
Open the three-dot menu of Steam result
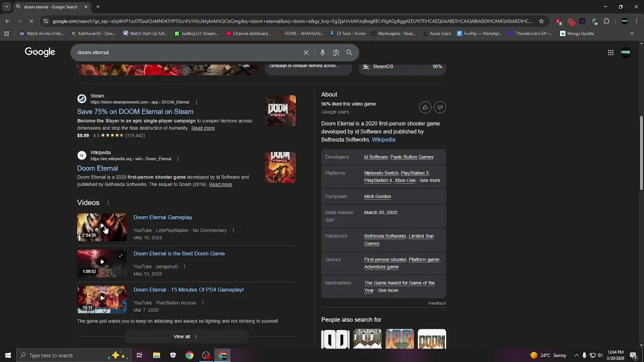(196, 102)
